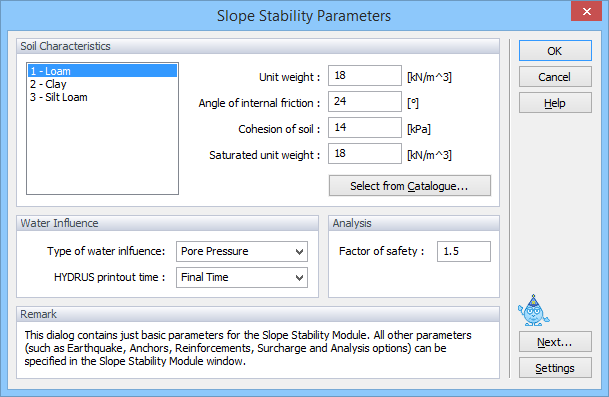Viewport: 609px width, 397px height.
Task: Select 2 - Clay soil entry
Action: [x=102, y=84]
